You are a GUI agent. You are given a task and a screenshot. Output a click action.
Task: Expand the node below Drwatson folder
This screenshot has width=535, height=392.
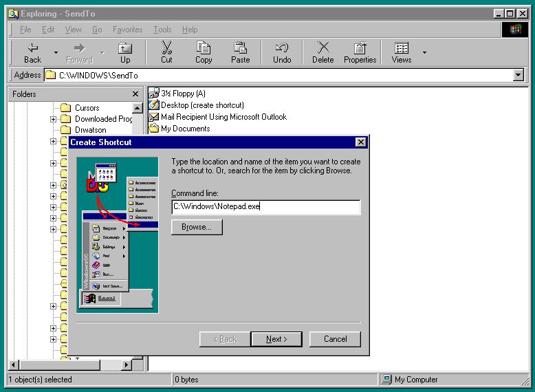pyautogui.click(x=53, y=141)
